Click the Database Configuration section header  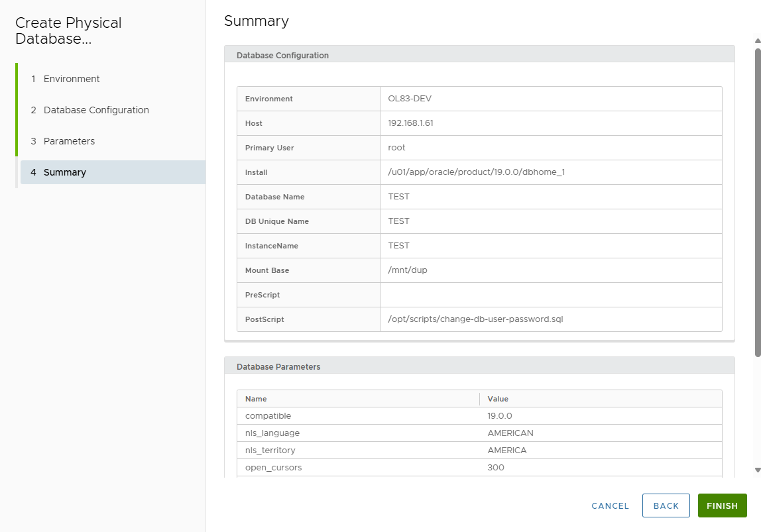[282, 56]
